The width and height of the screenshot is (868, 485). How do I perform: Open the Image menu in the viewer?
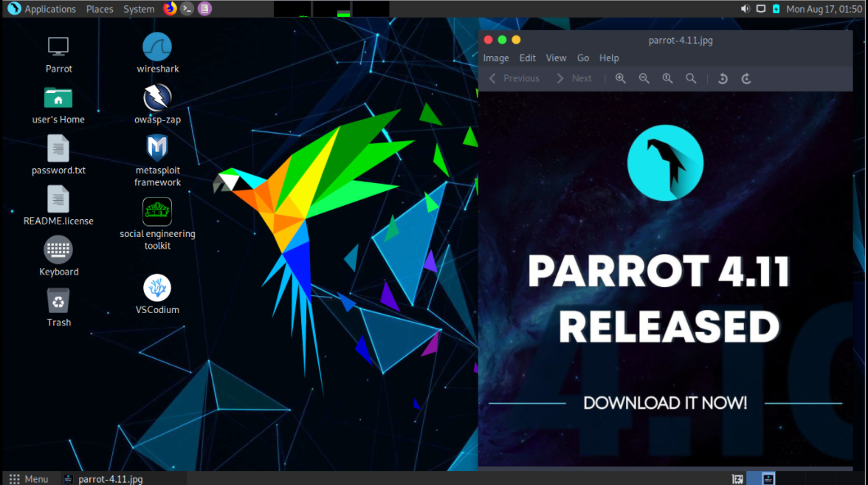pos(495,58)
